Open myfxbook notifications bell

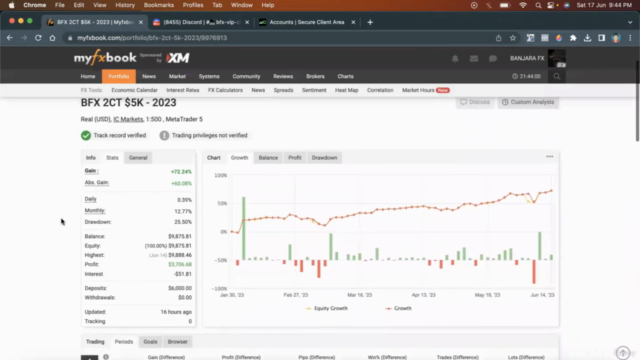point(455,58)
